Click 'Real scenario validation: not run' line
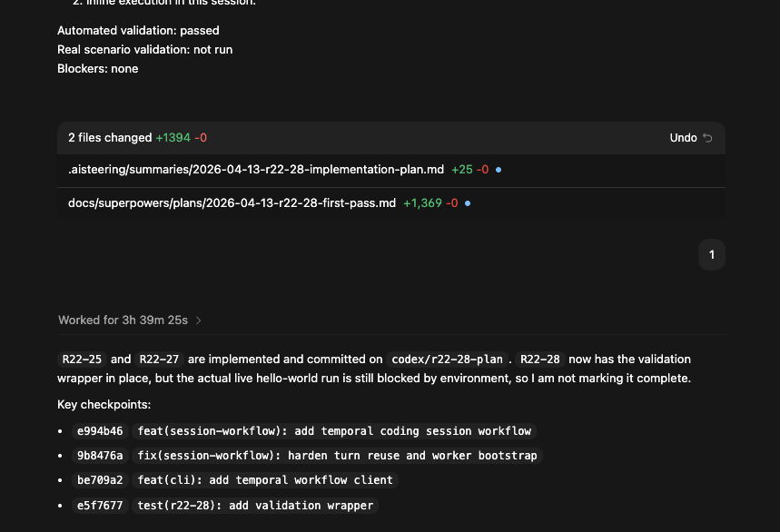This screenshot has height=532, width=780. 144,50
